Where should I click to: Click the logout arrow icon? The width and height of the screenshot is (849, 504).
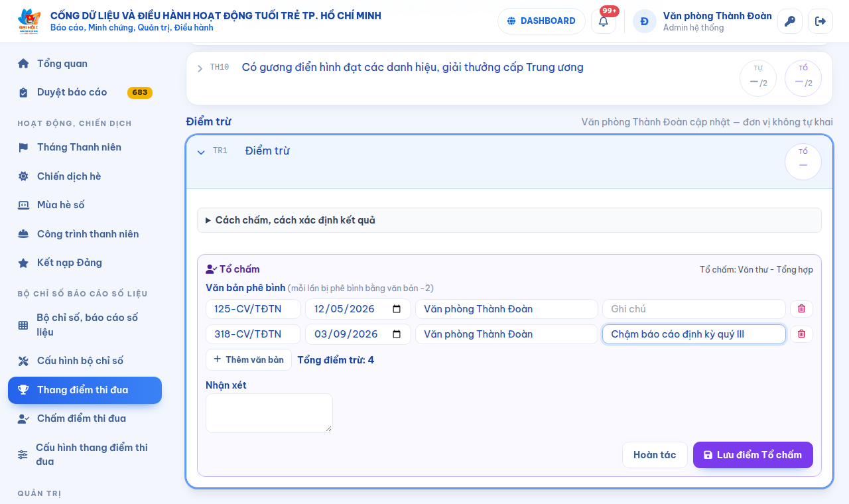[x=820, y=21]
